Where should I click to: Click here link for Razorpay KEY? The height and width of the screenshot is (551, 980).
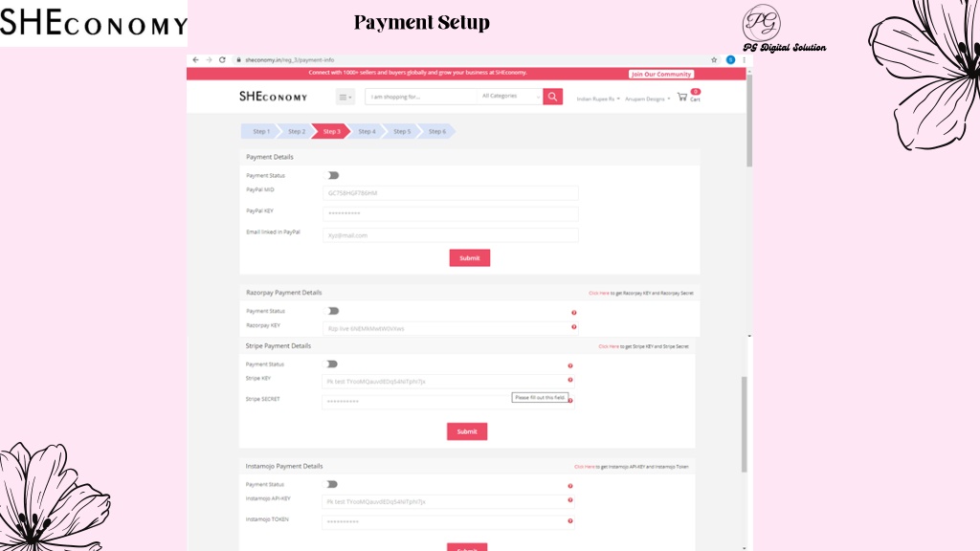598,293
